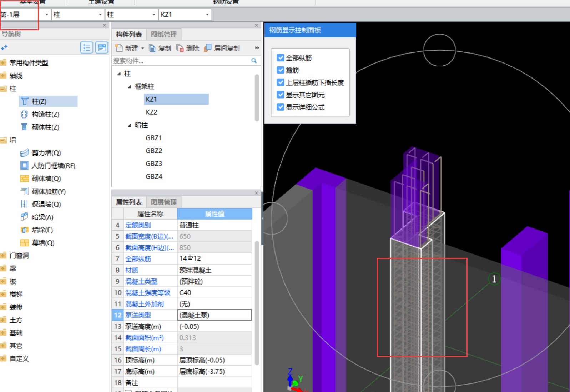This screenshot has height=392, width=570.
Task: Select the 暗梁(A) icon
Action: point(24,217)
